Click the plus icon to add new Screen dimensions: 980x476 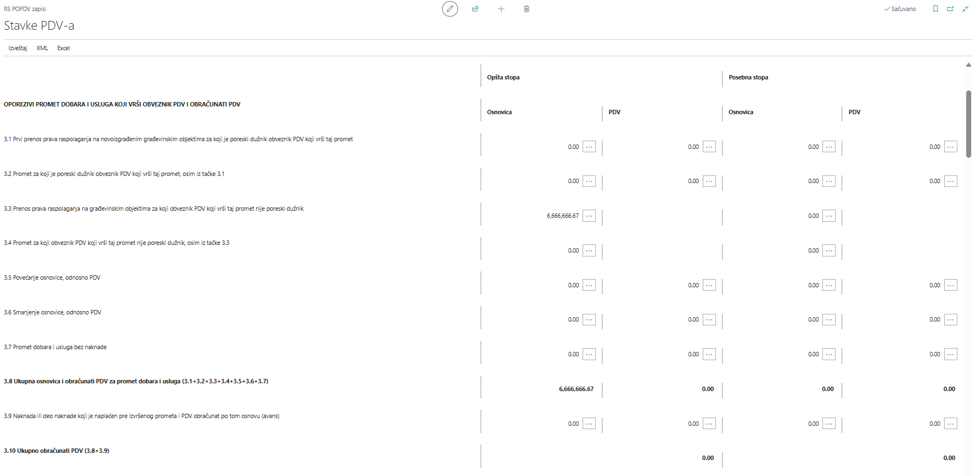tap(501, 9)
